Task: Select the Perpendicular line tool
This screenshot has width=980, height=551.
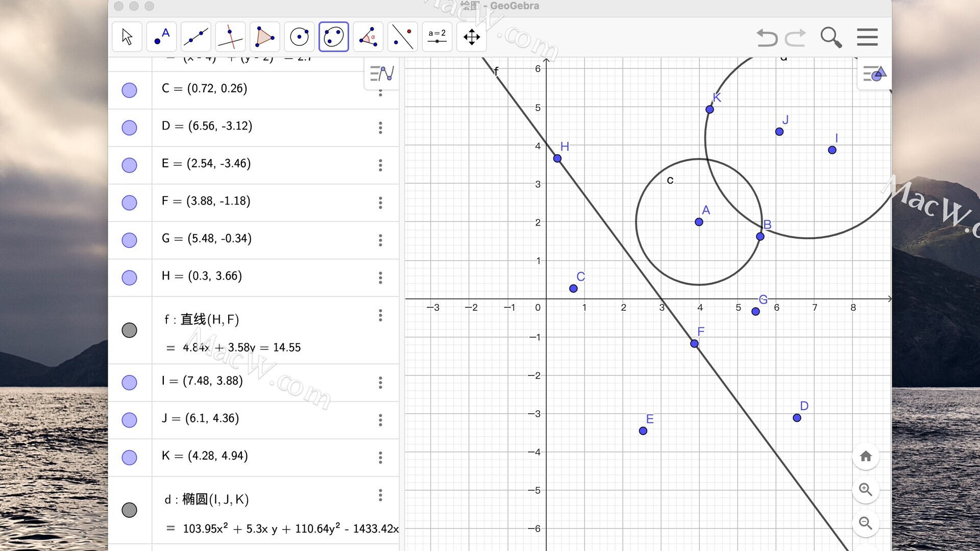Action: click(x=230, y=37)
